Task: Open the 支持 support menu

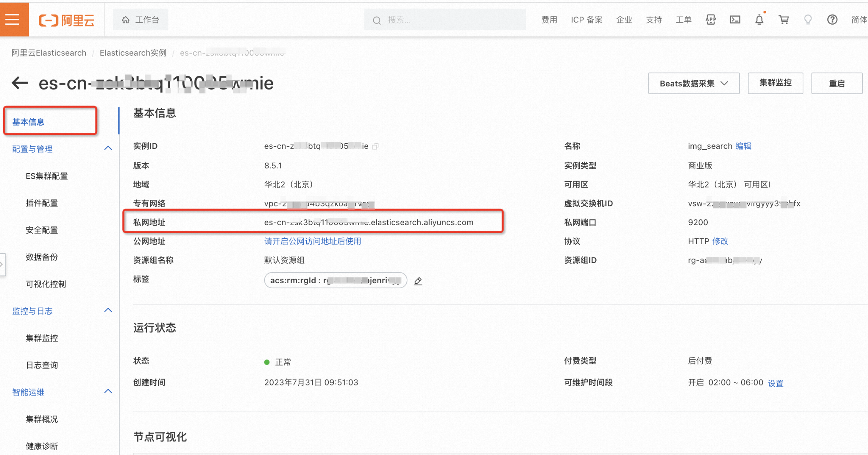Action: 654,20
